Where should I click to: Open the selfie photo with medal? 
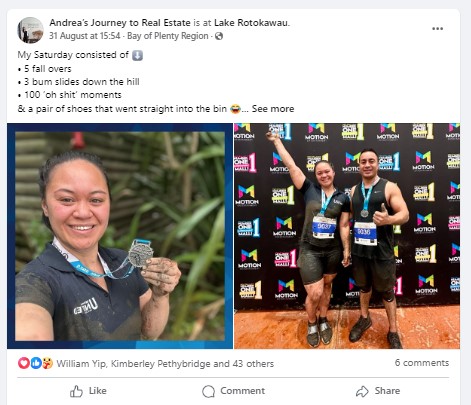point(120,236)
